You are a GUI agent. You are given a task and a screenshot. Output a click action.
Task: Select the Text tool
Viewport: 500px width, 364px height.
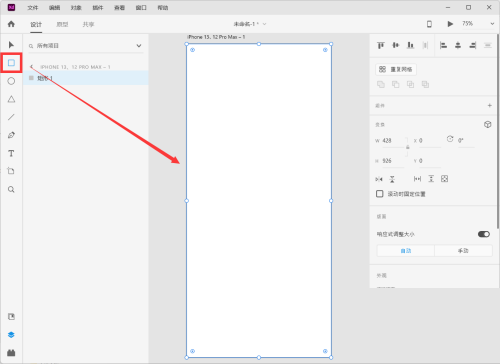11,153
